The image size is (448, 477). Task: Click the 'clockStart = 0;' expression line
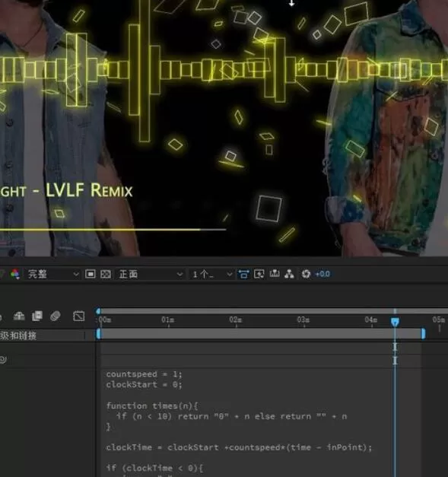[x=145, y=385]
